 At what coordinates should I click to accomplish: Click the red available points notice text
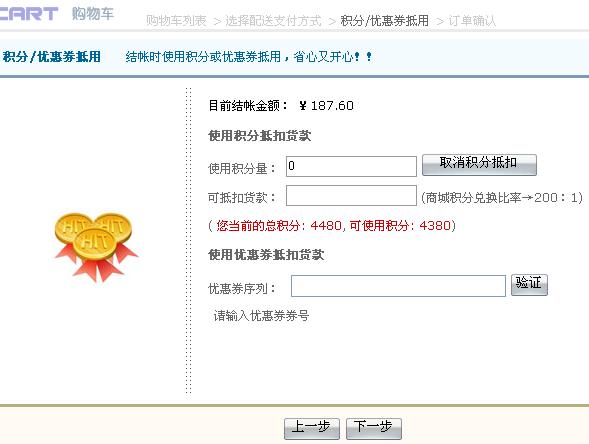pyautogui.click(x=332, y=226)
